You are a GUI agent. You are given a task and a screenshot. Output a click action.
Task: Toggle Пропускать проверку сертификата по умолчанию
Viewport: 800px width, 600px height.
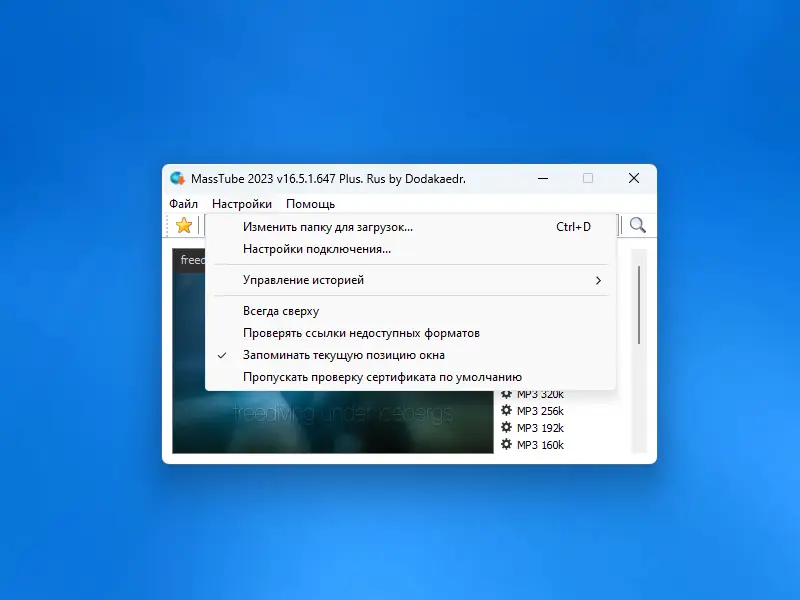(411, 377)
